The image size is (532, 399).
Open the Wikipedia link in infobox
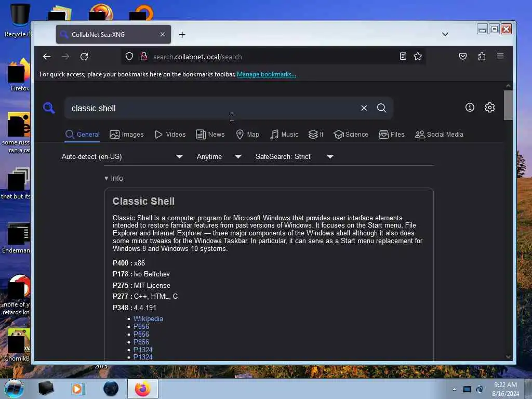pyautogui.click(x=148, y=318)
